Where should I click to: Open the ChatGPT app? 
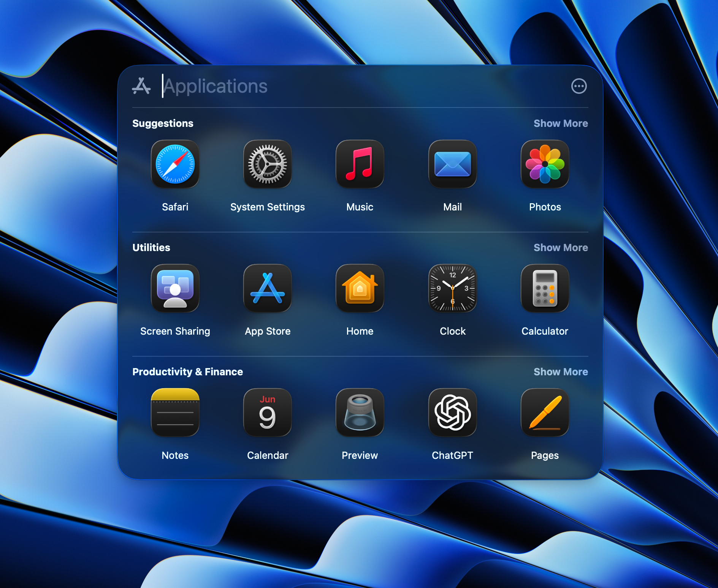[453, 413]
